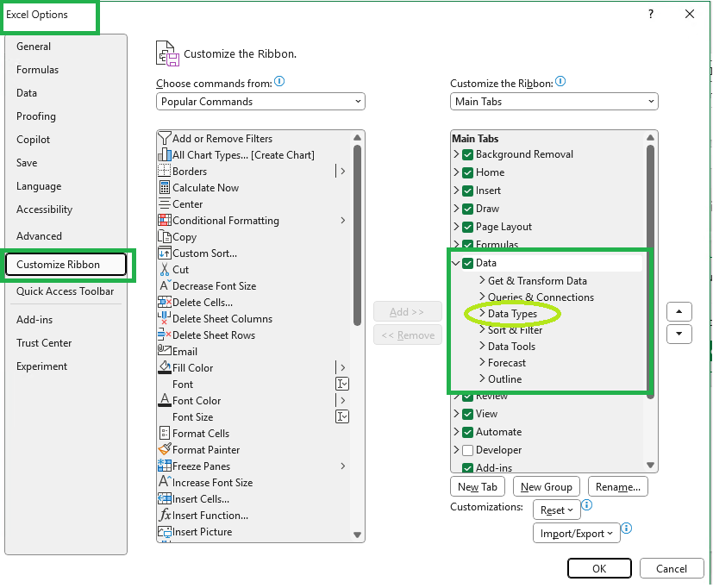Click the Fill Color bucket icon

coord(164,367)
